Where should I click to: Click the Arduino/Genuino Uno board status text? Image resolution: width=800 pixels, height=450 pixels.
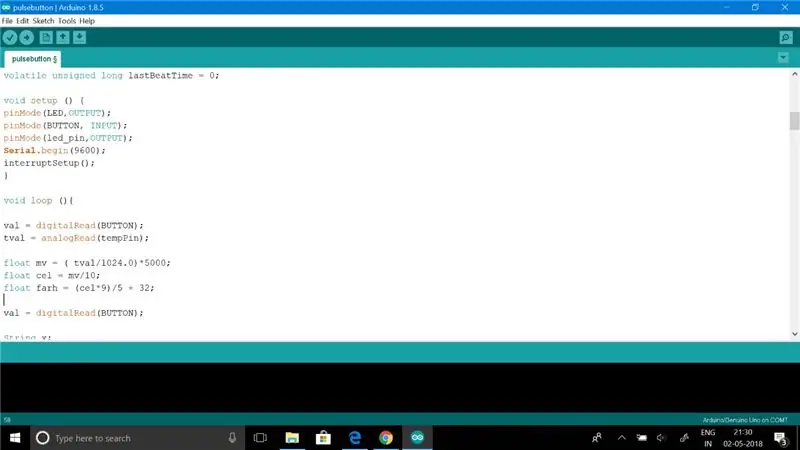point(745,420)
